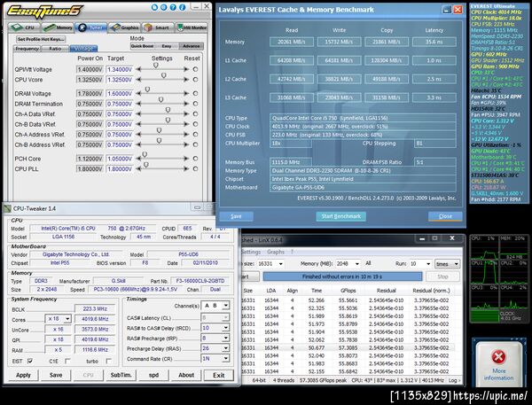
Task: Click the CPU Vcore target voltage field
Action: [x=120, y=80]
